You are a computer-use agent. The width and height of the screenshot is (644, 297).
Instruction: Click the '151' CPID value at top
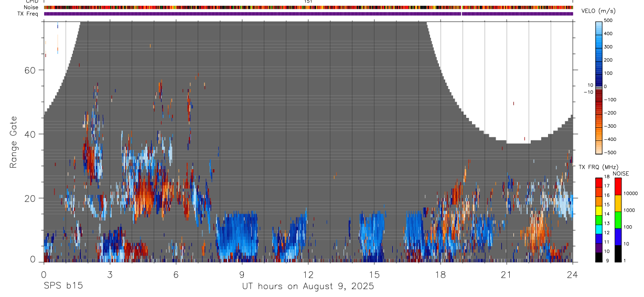308,2
